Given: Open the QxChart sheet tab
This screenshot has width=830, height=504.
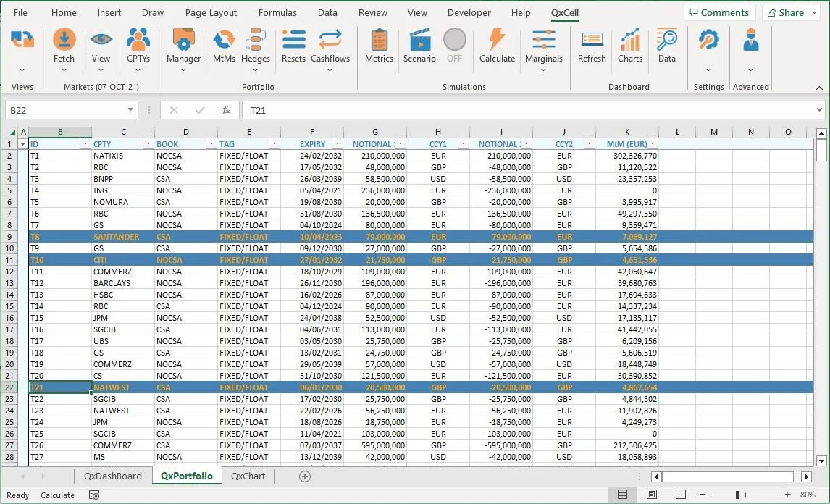Looking at the screenshot, I should (x=248, y=476).
